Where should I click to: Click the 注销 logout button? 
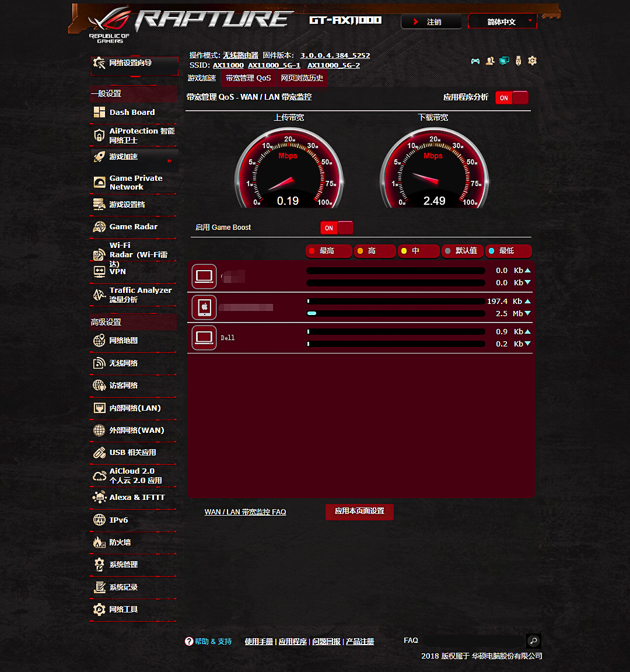431,22
